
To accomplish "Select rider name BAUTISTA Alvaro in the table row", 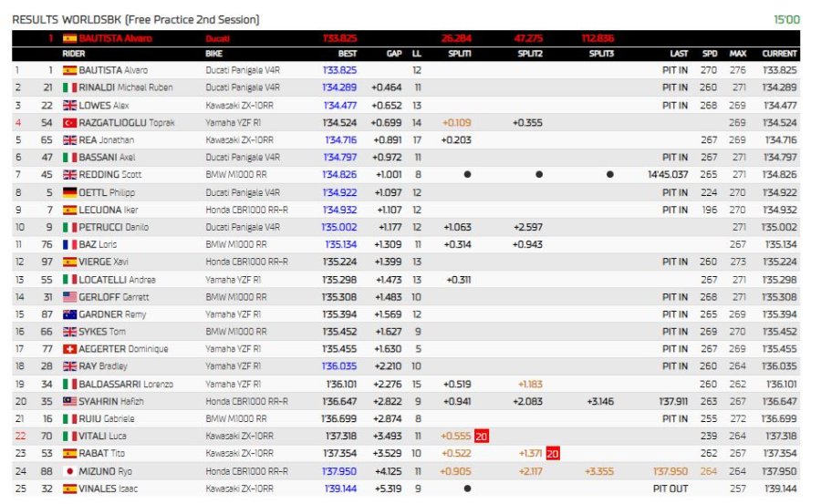I will [x=113, y=70].
